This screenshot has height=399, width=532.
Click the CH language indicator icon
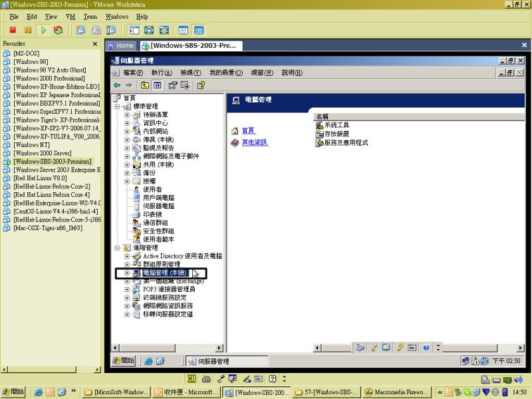(192, 378)
